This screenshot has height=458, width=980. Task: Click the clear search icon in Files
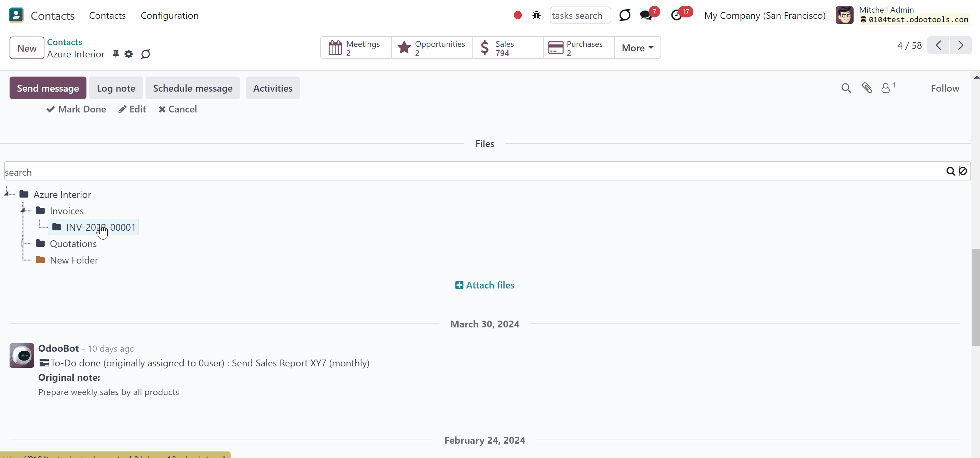(x=963, y=171)
